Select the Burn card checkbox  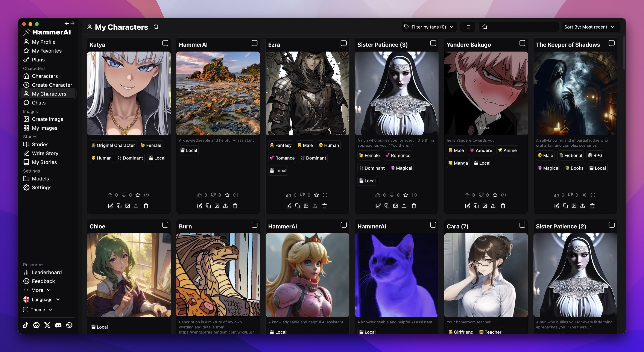[255, 225]
